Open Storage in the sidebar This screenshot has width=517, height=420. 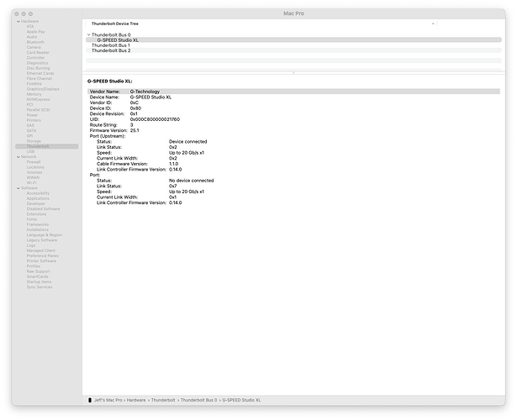point(34,141)
